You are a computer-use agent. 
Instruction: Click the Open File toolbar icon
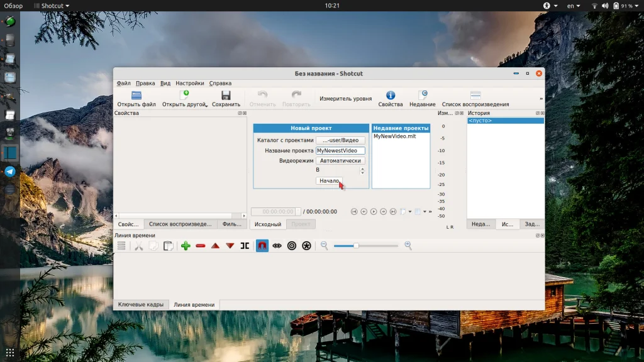136,96
